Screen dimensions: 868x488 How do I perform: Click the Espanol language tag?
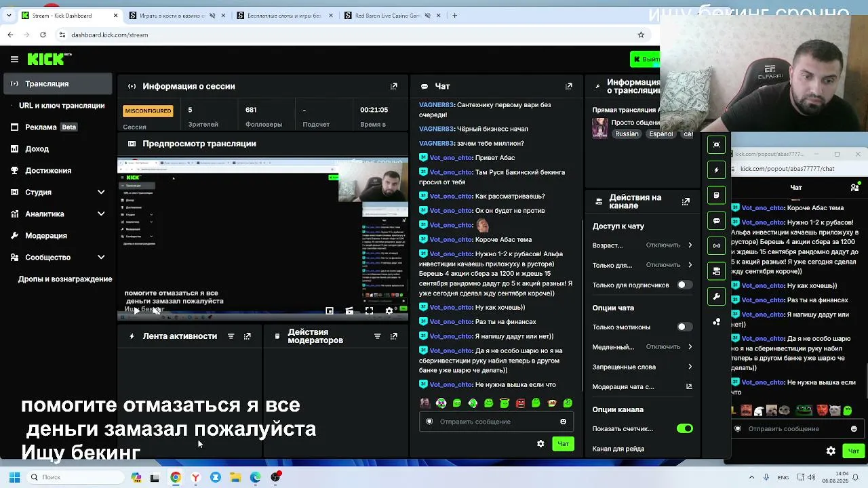click(x=660, y=134)
